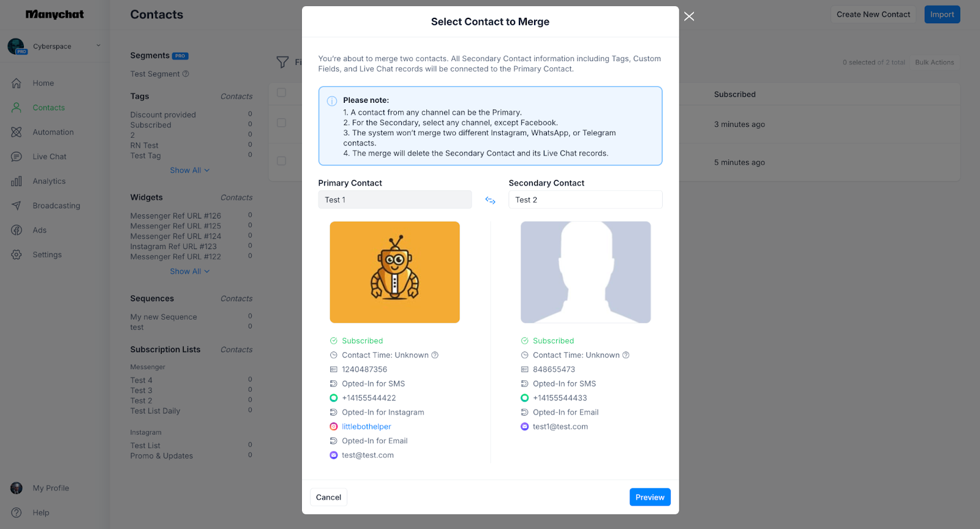
Task: Expand Show All under Widgets
Action: point(189,271)
